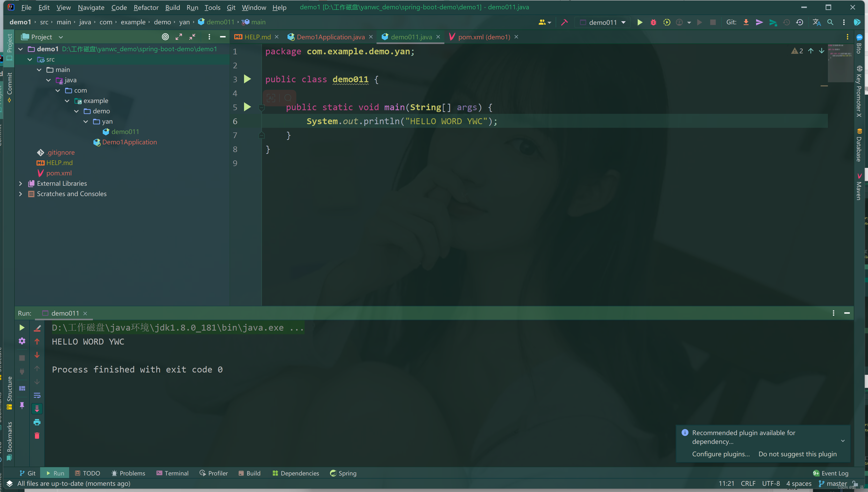The width and height of the screenshot is (868, 492).
Task: Toggle scroll to end in Run console
Action: (37, 408)
